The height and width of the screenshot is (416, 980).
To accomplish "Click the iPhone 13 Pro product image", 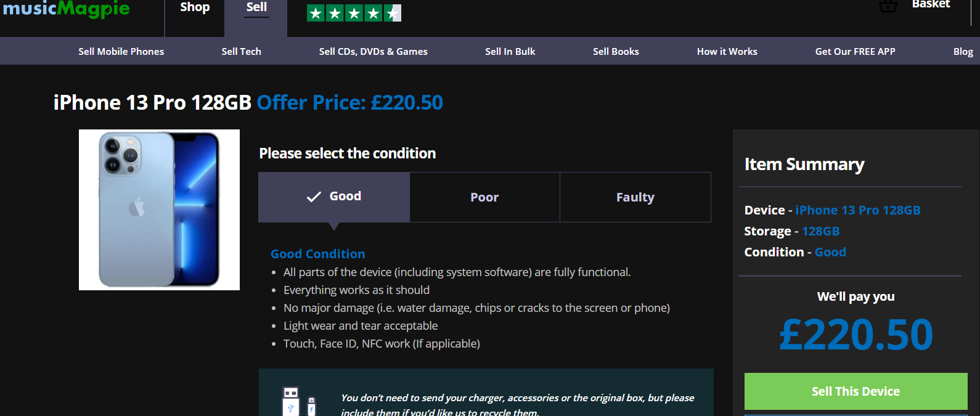I will 159,210.
